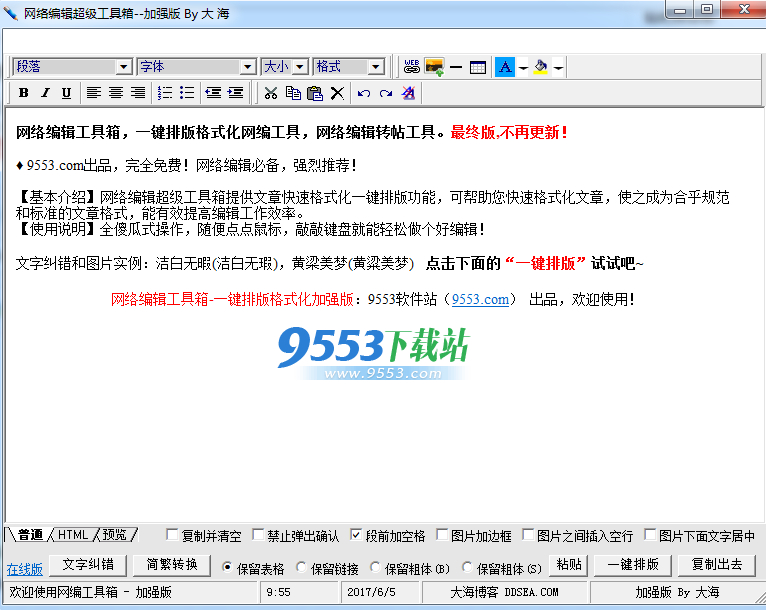Insert a horizontal line
Screen dimensions: 766x610
pyautogui.click(x=456, y=67)
